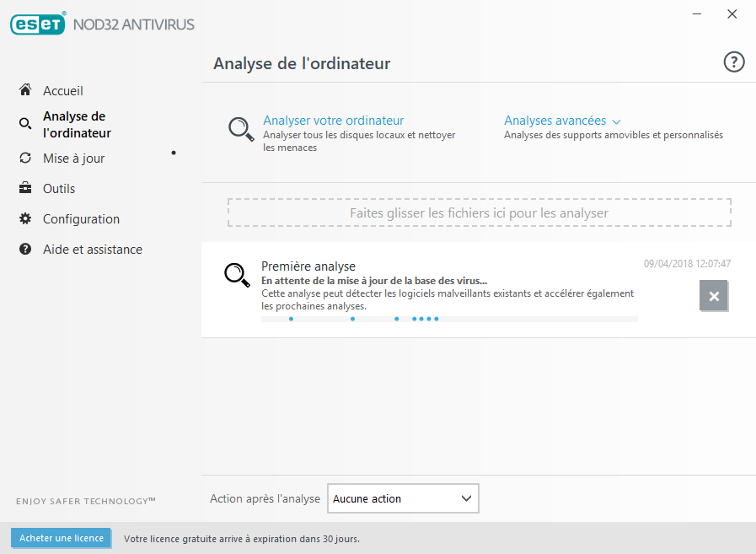Click the magnifier icon of Première analyse
Viewport: 756px width, 554px height.
click(237, 275)
